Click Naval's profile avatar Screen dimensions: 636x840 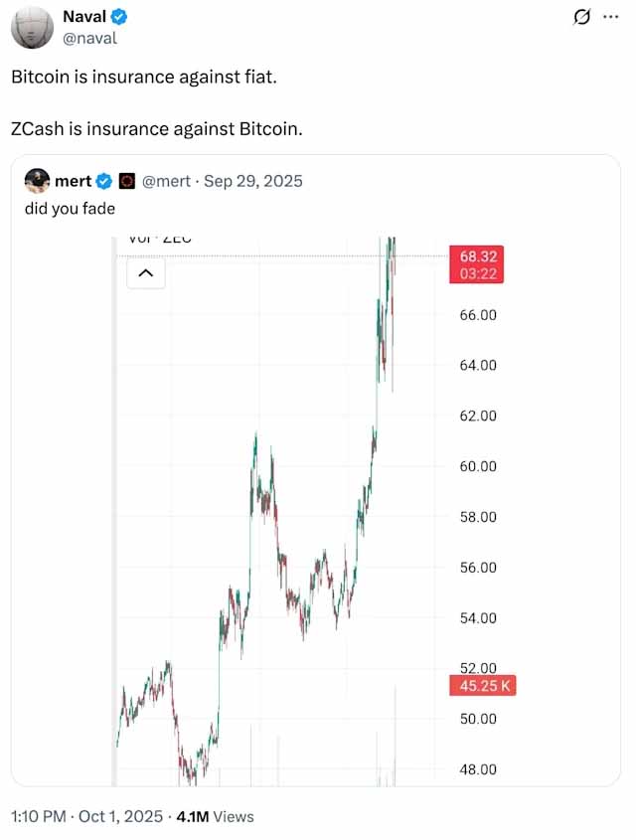pos(33,28)
